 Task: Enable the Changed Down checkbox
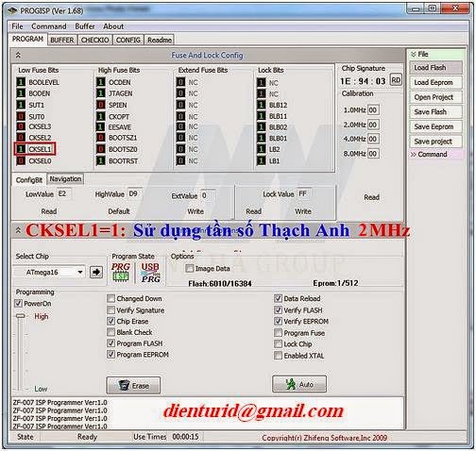click(x=110, y=298)
